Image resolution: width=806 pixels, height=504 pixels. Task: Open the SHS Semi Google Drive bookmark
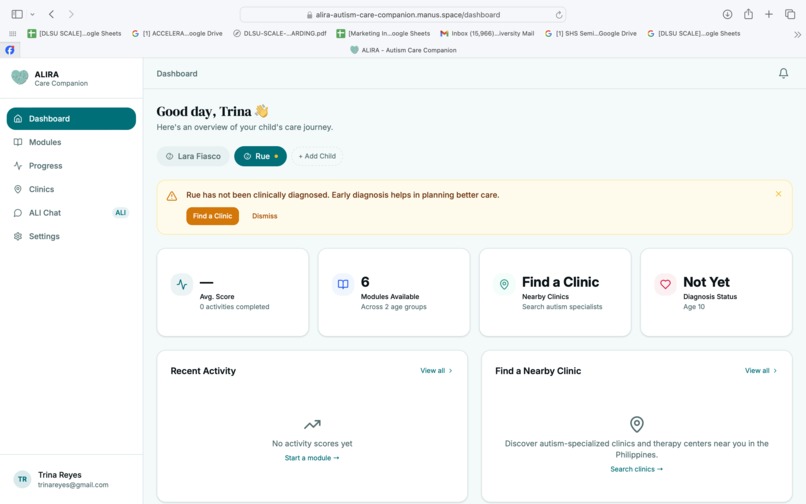591,33
